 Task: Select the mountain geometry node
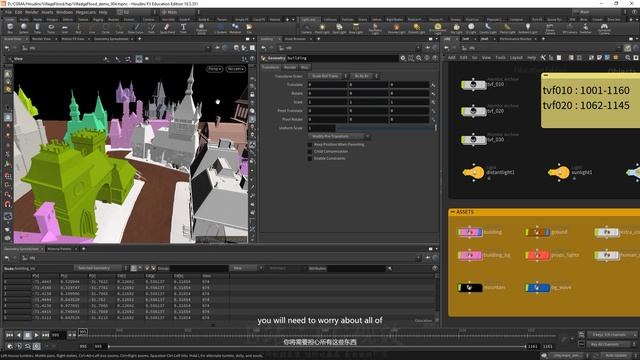[470, 288]
